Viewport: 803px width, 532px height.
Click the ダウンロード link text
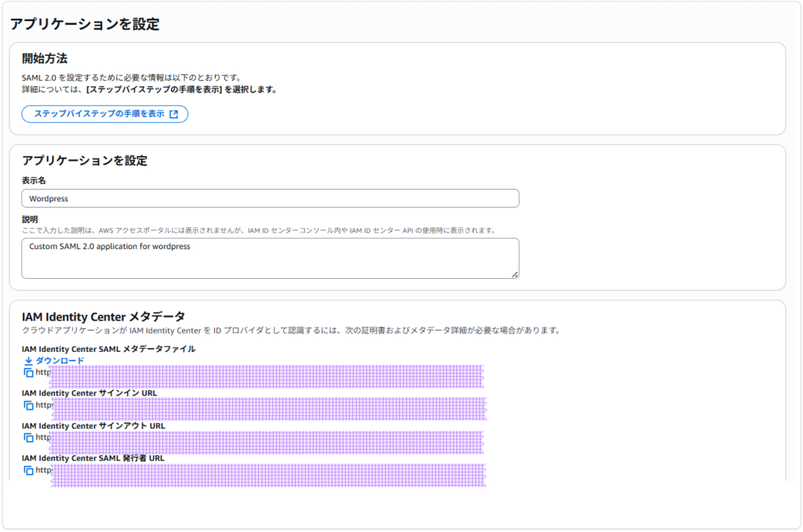pyautogui.click(x=60, y=360)
